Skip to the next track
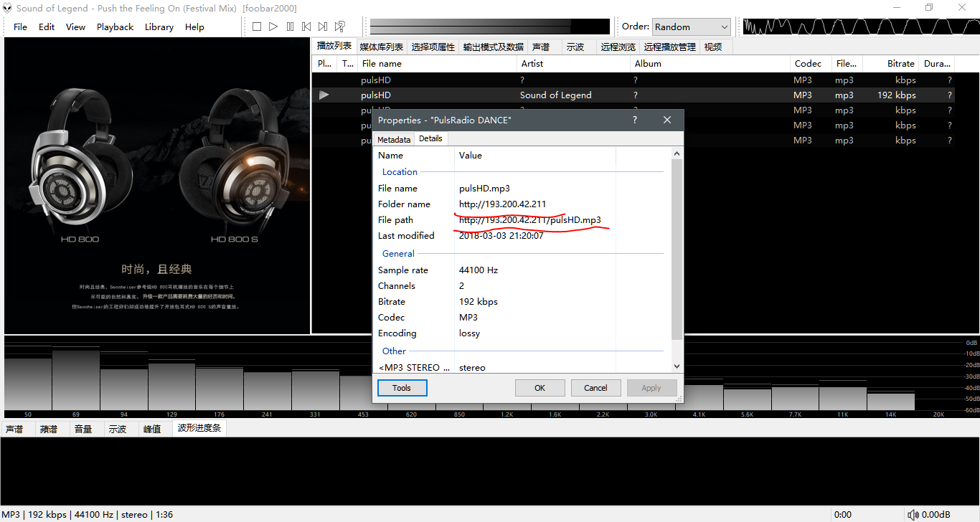The width and height of the screenshot is (980, 522). [x=323, y=27]
